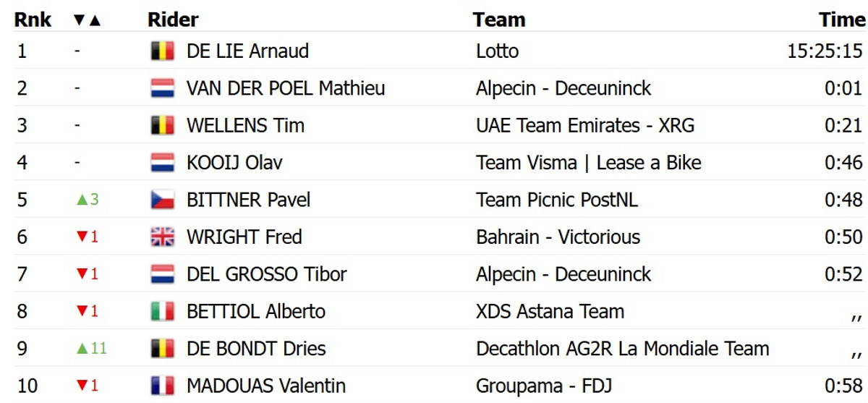This screenshot has height=403, width=868.
Task: Sort table by the Time column header
Action: (841, 20)
